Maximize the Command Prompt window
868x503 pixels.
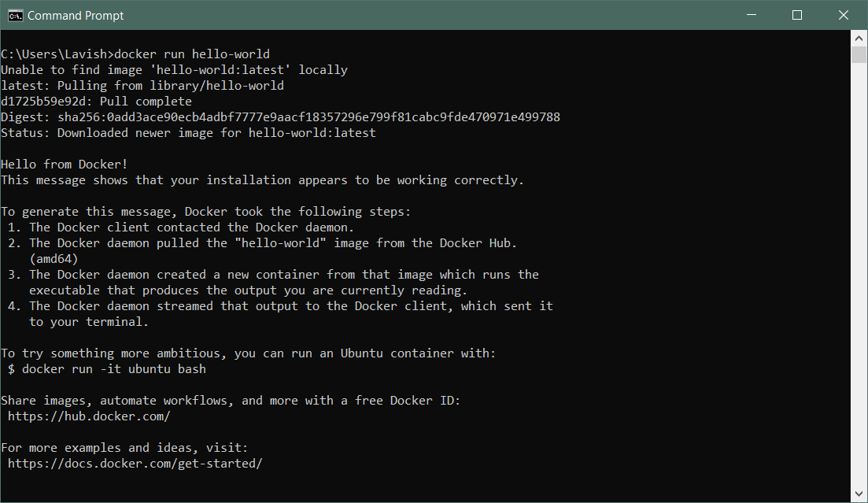click(x=796, y=15)
